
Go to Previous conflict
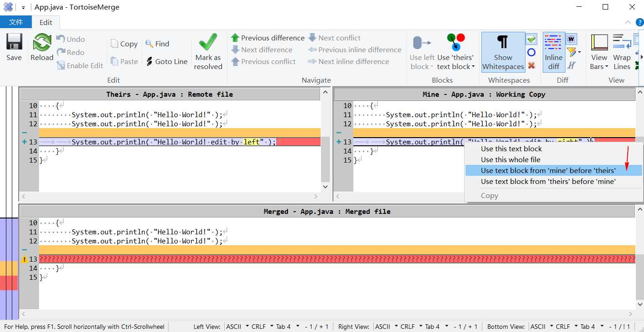click(x=263, y=61)
